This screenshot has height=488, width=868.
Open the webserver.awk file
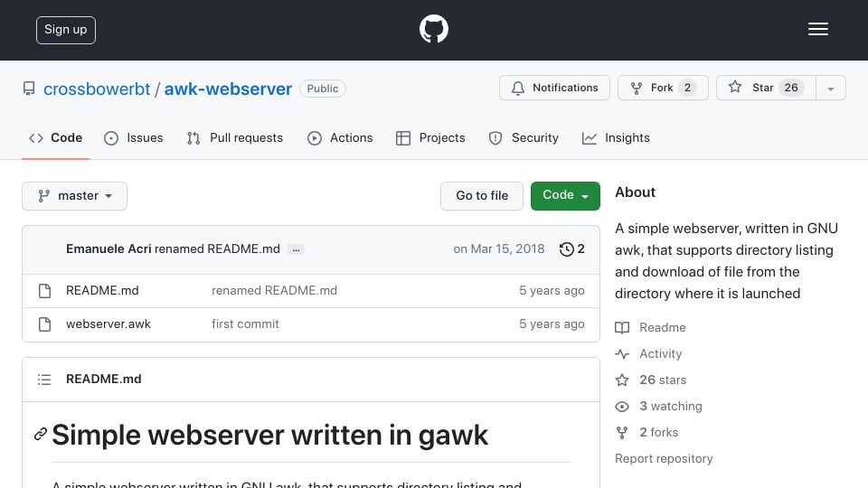(108, 324)
